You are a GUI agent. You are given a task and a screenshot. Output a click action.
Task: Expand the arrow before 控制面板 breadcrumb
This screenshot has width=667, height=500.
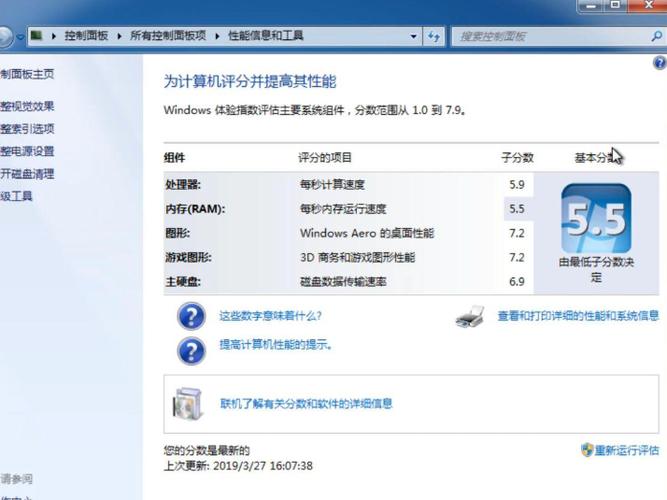click(x=54, y=36)
